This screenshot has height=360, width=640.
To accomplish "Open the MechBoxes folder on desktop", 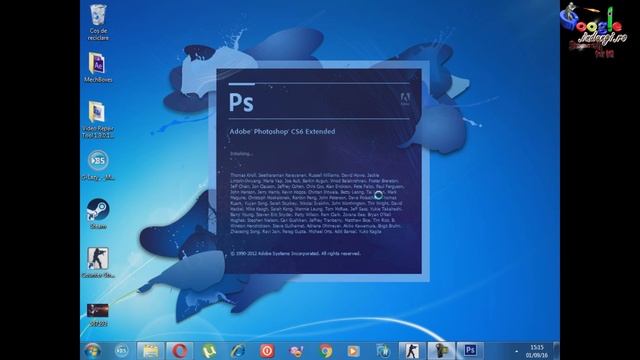I will coord(98,68).
